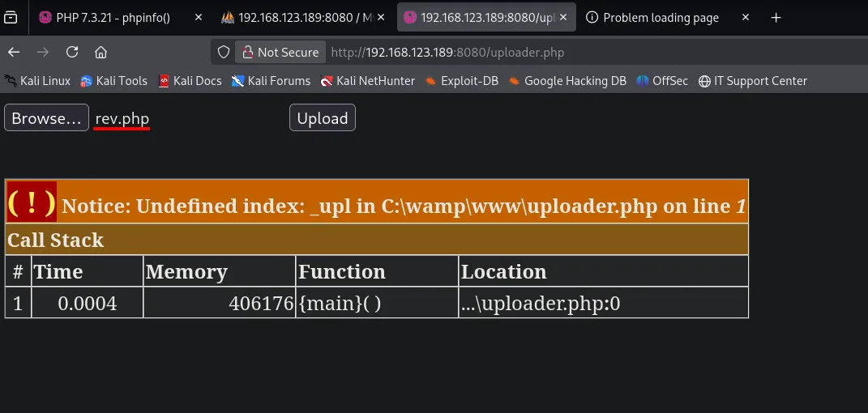This screenshot has width=868, height=413.
Task: Click the Call Stack header row
Action: point(376,240)
